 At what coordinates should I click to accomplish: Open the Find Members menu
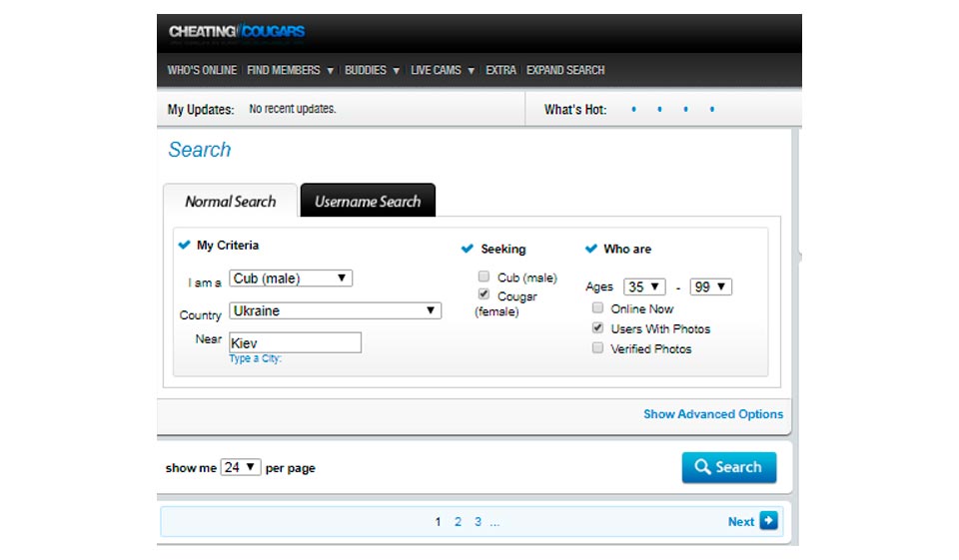290,70
